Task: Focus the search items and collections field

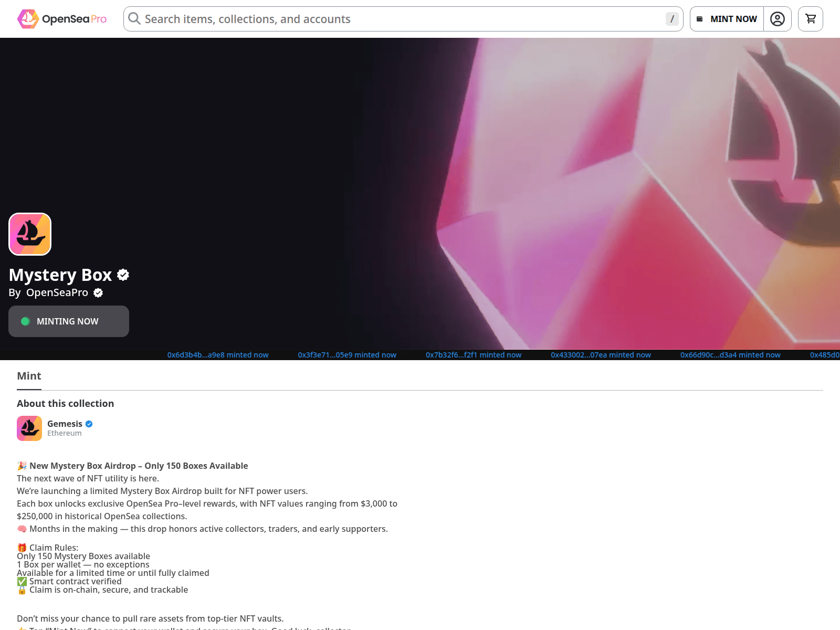Action: [403, 19]
